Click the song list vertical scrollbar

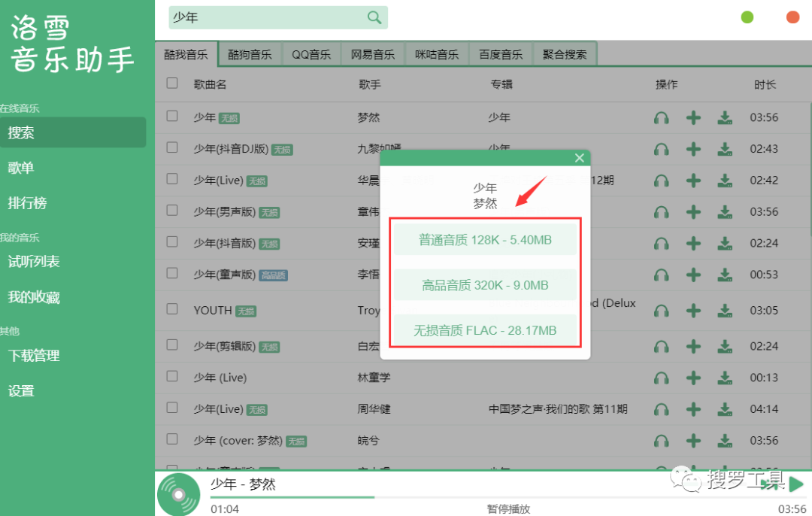(810, 171)
